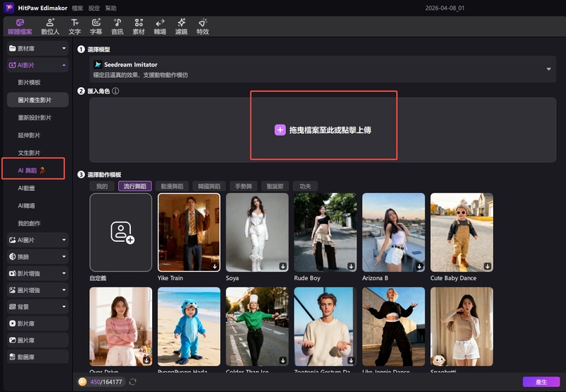
Task: Select 影片模板 in the sidebar
Action: tap(29, 82)
